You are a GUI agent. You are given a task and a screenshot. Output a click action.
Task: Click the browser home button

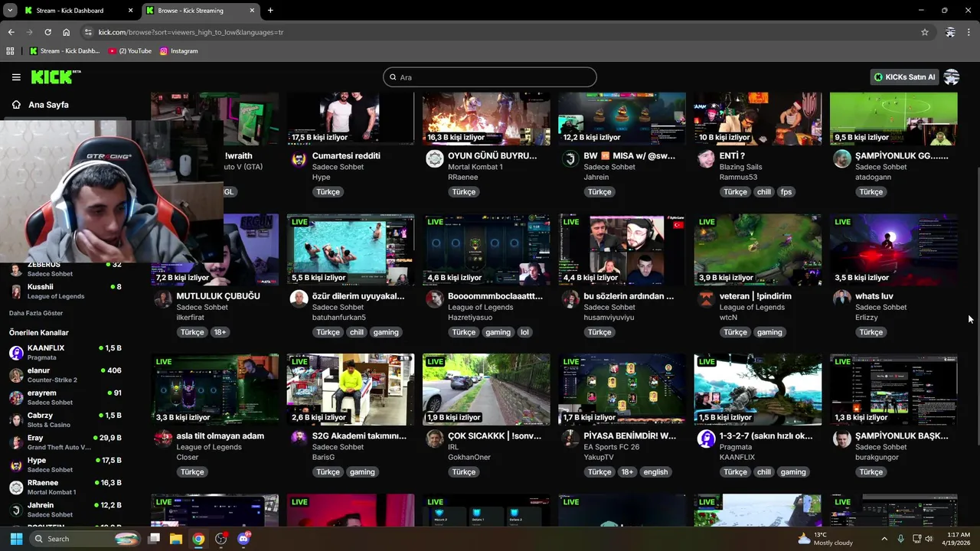point(66,32)
